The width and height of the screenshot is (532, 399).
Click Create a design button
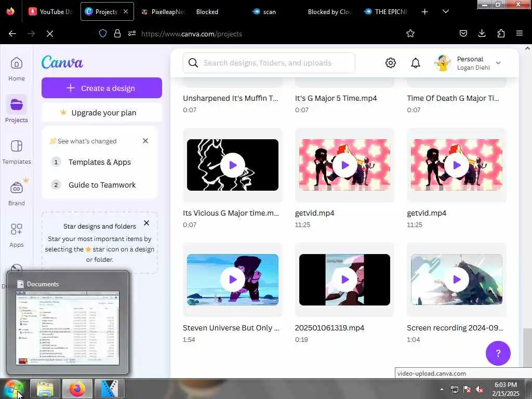pos(102,88)
